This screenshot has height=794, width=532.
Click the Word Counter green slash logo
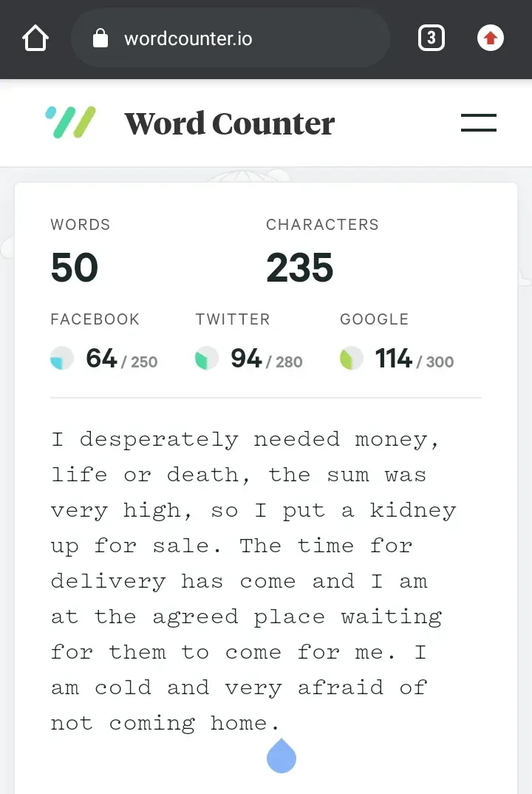(70, 123)
